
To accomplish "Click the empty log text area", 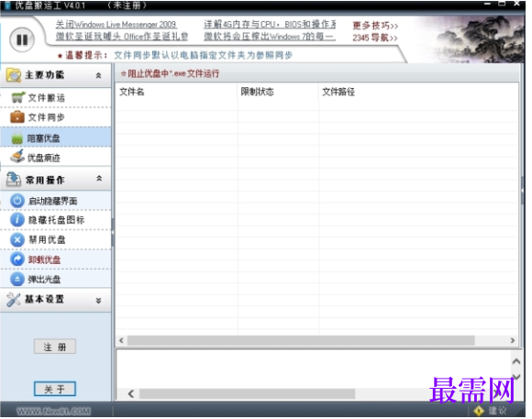I will 314,368.
